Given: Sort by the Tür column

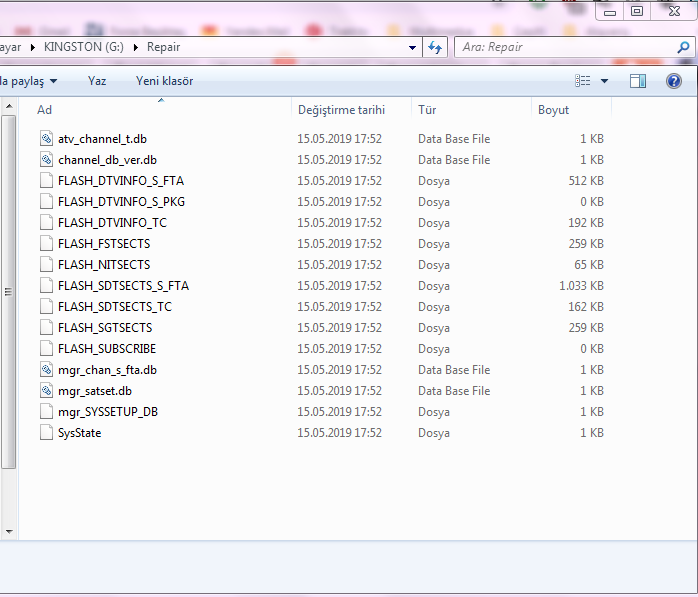Looking at the screenshot, I should (471, 110).
